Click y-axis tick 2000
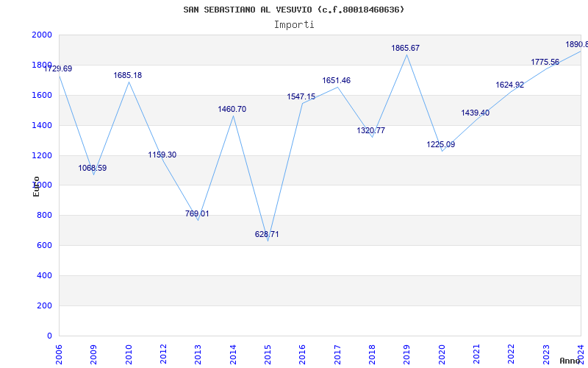 42,35
